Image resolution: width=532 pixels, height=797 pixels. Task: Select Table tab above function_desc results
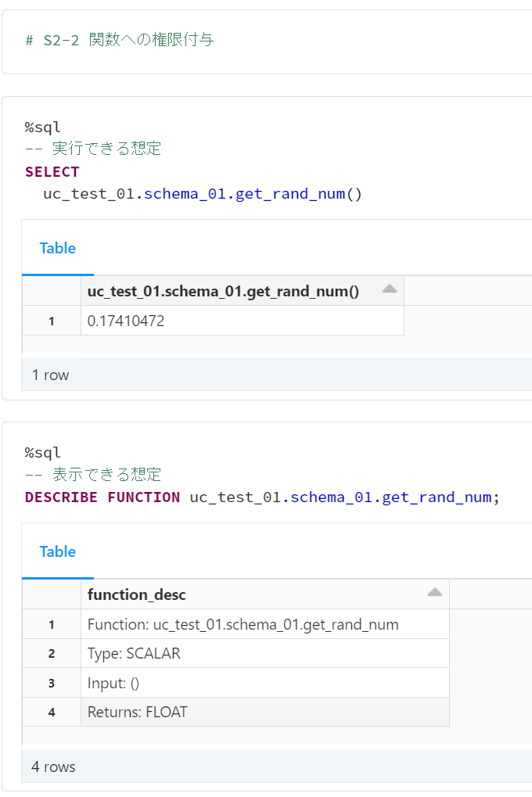pyautogui.click(x=58, y=552)
